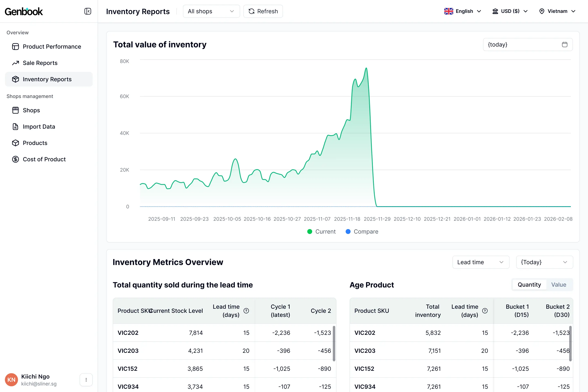
Task: Select the Product Performance icon in sidebar
Action: pos(16,47)
